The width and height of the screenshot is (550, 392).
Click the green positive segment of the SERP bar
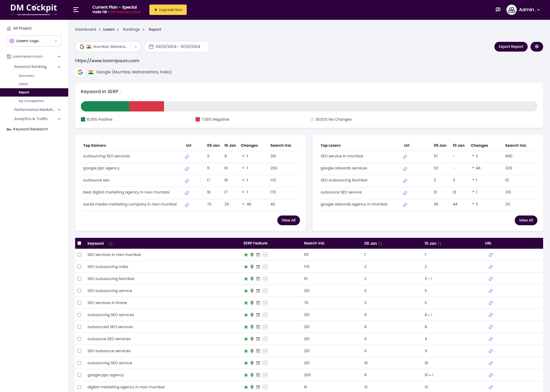105,106
